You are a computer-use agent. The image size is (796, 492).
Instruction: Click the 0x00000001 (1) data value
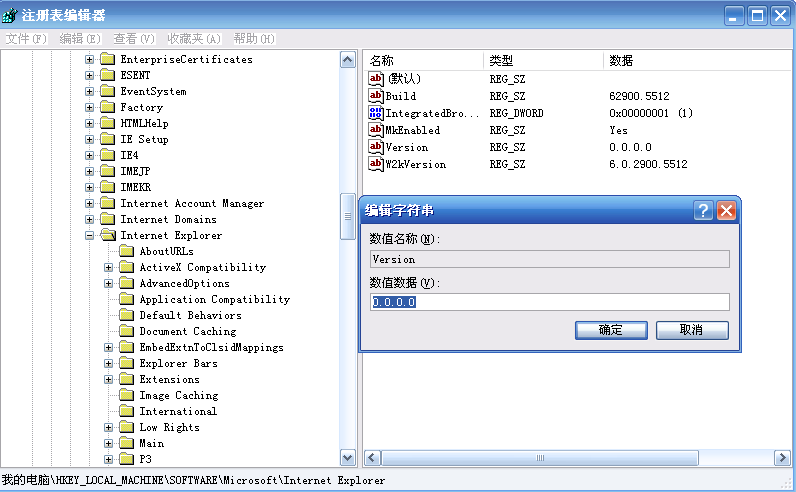pyautogui.click(x=651, y=113)
